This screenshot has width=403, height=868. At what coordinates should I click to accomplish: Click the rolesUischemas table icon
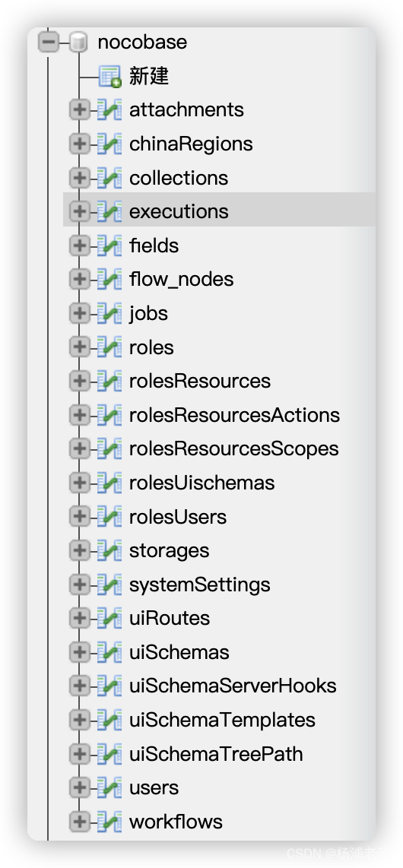pyautogui.click(x=109, y=483)
